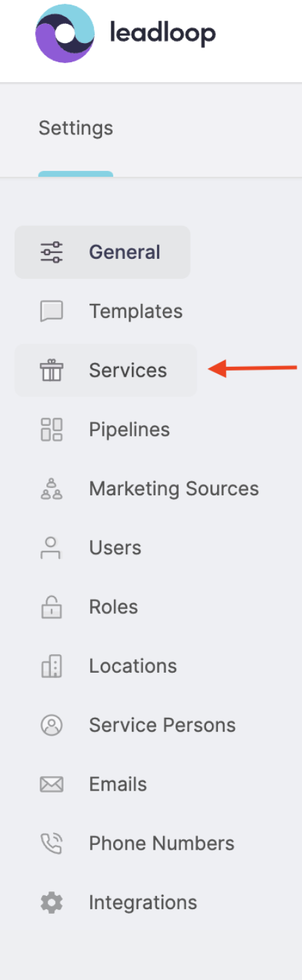The width and height of the screenshot is (302, 980).
Task: Click the Locations building icon
Action: [x=52, y=666]
